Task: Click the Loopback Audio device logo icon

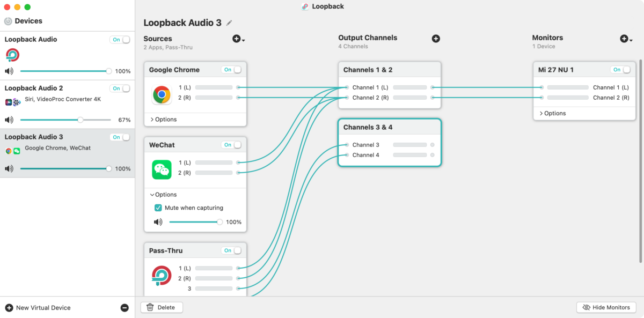Action: pos(12,54)
